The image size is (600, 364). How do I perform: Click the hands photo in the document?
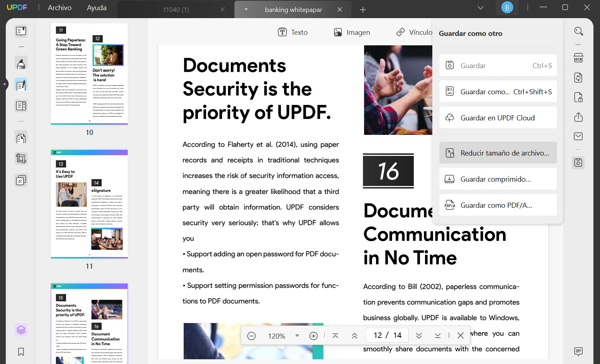point(398,90)
